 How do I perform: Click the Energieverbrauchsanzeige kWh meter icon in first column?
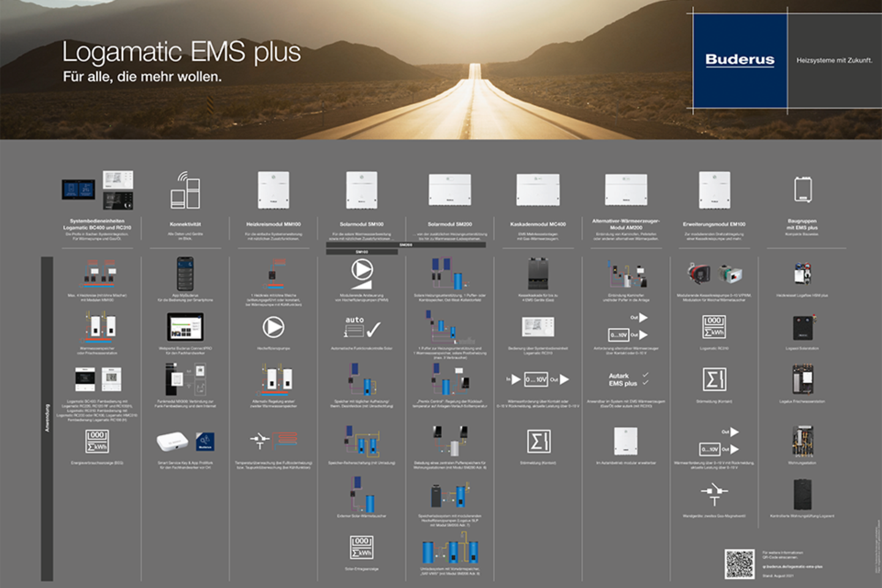pos(97,441)
